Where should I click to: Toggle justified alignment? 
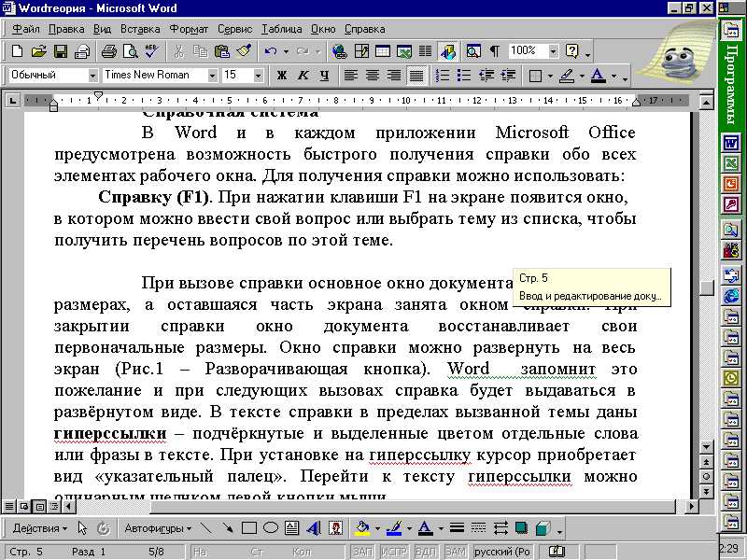click(x=416, y=76)
